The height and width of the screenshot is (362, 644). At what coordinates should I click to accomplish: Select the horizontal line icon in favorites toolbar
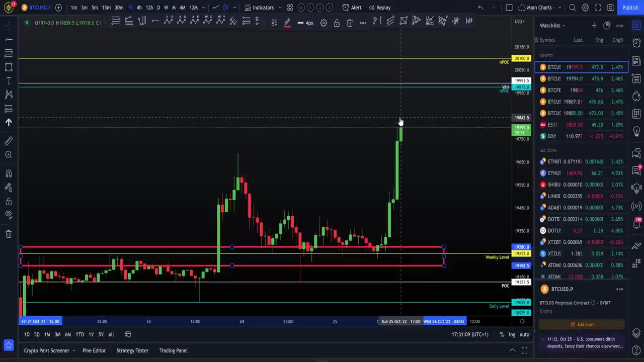tap(155, 21)
